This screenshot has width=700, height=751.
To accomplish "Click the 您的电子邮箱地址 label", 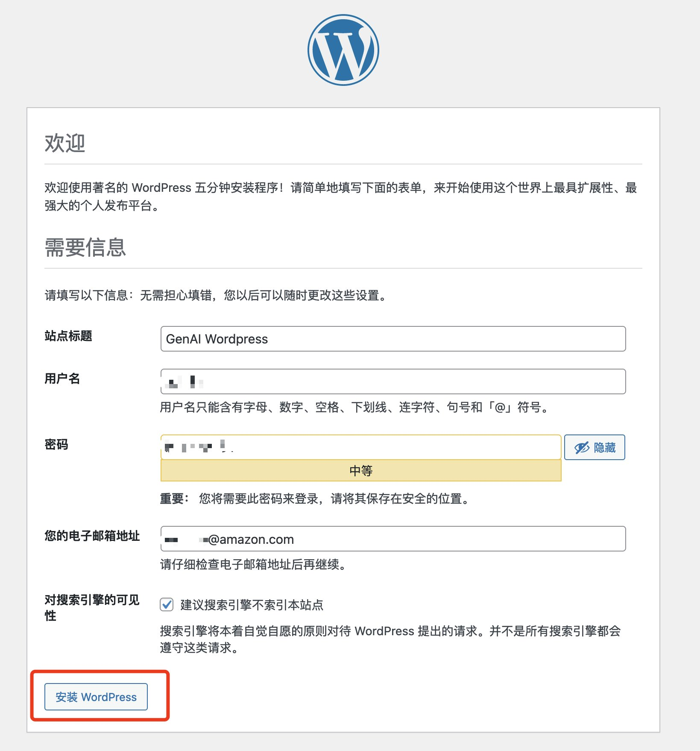I will pyautogui.click(x=92, y=536).
